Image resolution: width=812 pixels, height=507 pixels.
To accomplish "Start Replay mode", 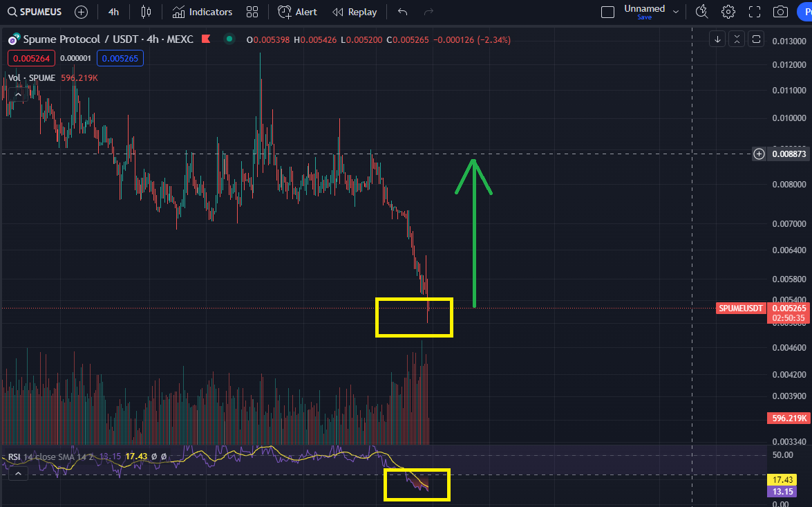I will (355, 11).
